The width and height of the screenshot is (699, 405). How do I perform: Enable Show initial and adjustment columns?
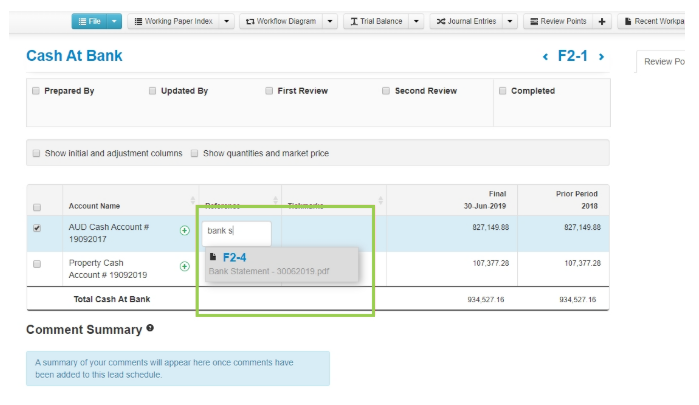pyautogui.click(x=36, y=153)
